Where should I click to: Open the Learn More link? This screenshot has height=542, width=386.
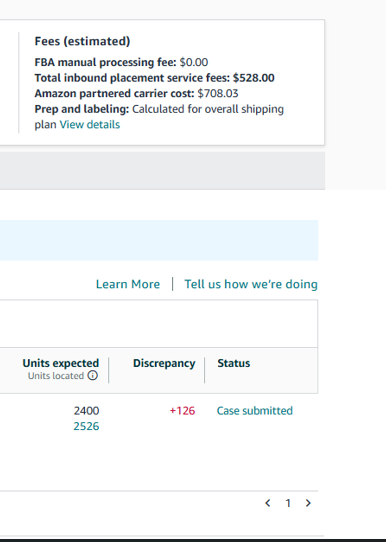click(128, 284)
